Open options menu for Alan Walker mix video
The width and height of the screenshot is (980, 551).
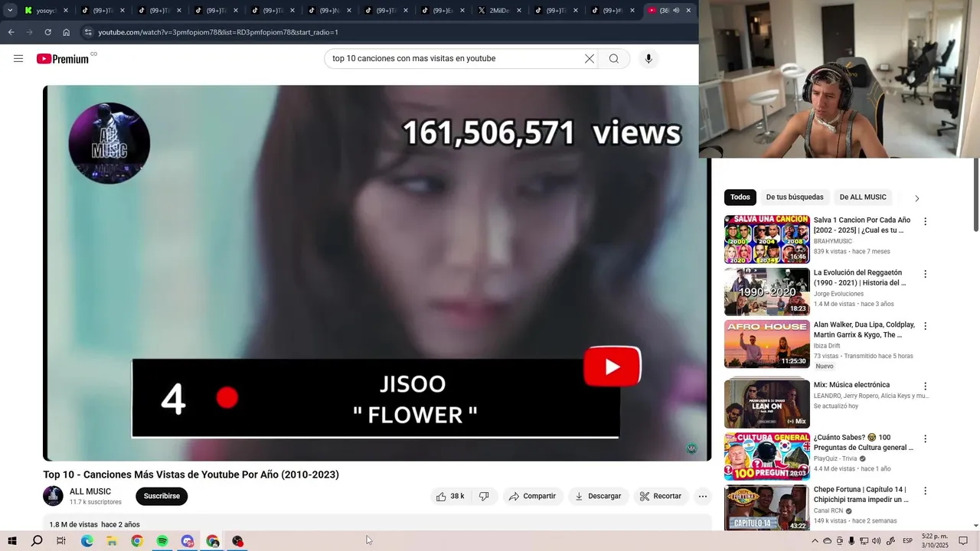(925, 326)
